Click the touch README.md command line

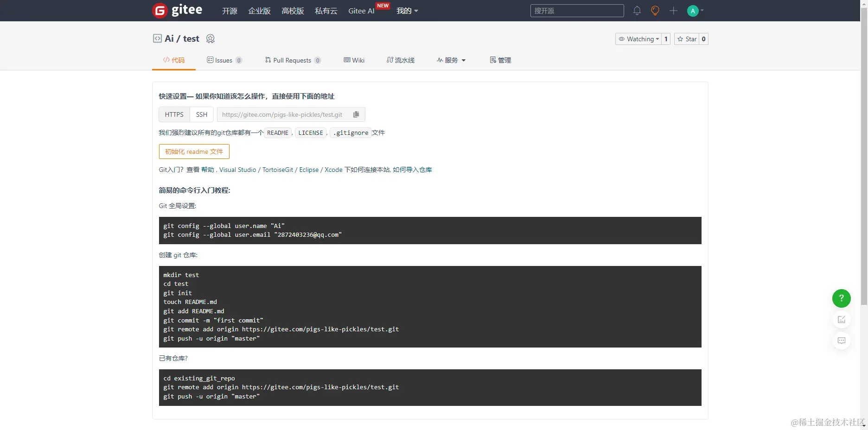[190, 302]
